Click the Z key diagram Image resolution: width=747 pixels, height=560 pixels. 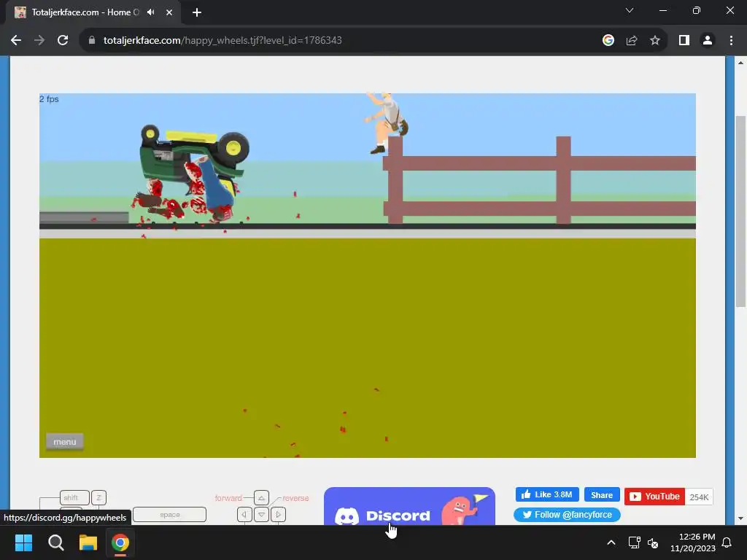pyautogui.click(x=98, y=497)
